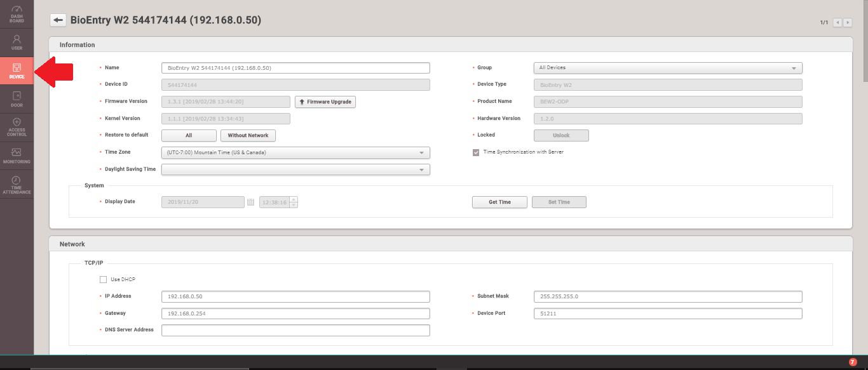Image resolution: width=868 pixels, height=370 pixels.
Task: Open the Dashboard sidebar icon
Action: pyautogui.click(x=17, y=13)
